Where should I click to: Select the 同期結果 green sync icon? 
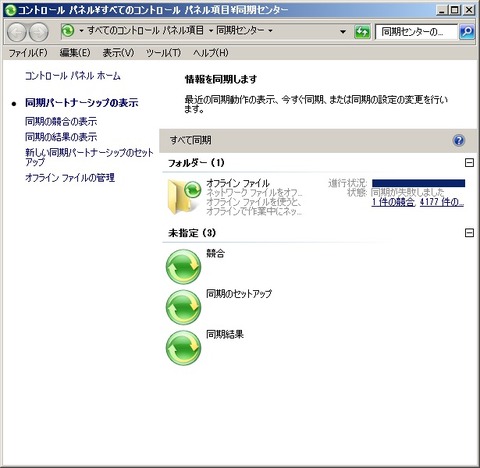click(183, 348)
